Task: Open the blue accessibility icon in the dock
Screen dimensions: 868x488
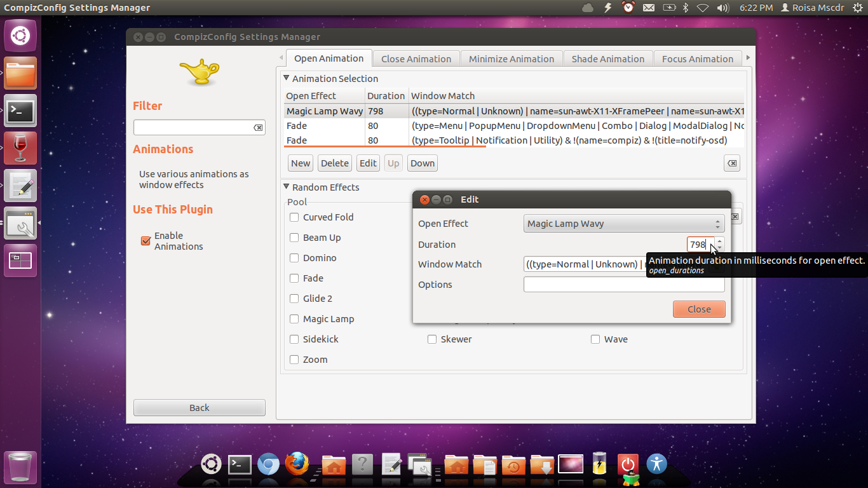Action: [x=656, y=464]
